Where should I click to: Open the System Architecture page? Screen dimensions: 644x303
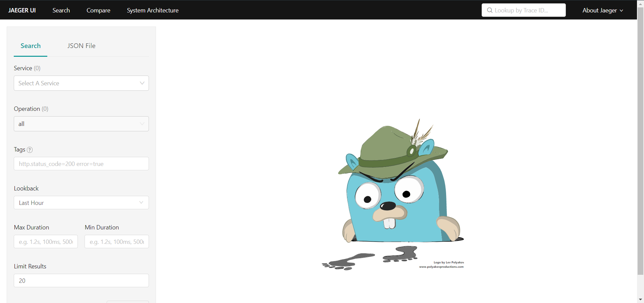click(x=153, y=10)
